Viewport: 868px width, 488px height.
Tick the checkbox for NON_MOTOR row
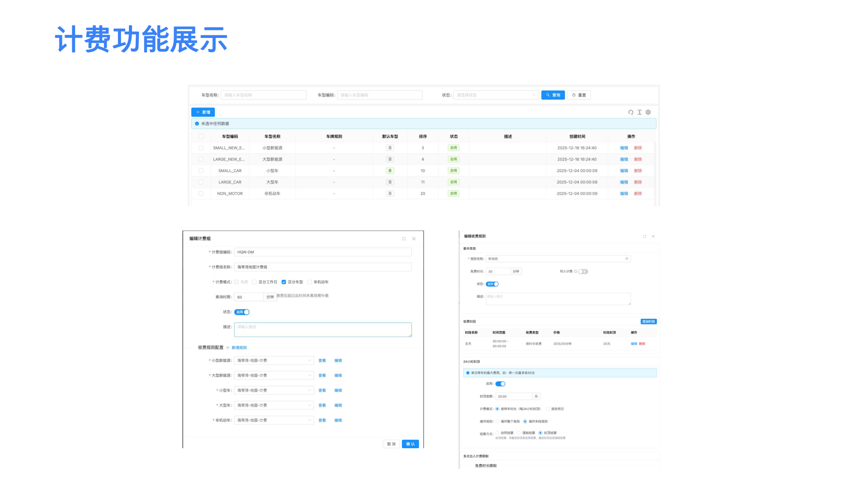click(201, 193)
